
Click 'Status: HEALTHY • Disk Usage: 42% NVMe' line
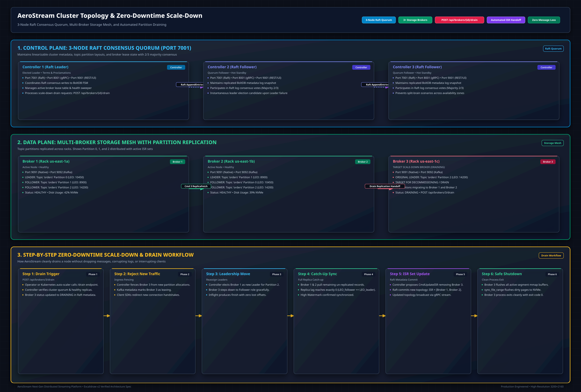[52, 193]
